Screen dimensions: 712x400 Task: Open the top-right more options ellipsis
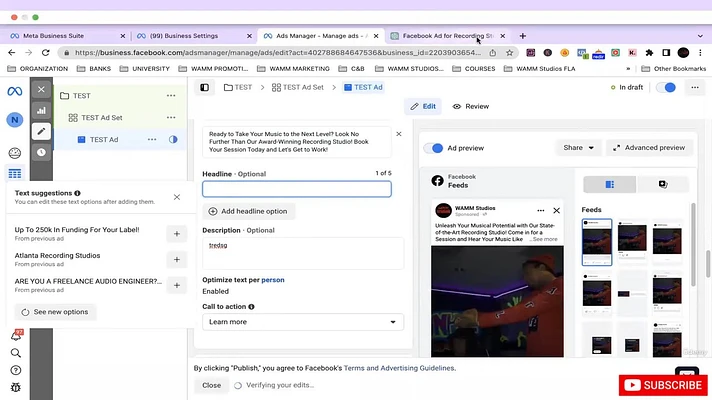coord(695,87)
